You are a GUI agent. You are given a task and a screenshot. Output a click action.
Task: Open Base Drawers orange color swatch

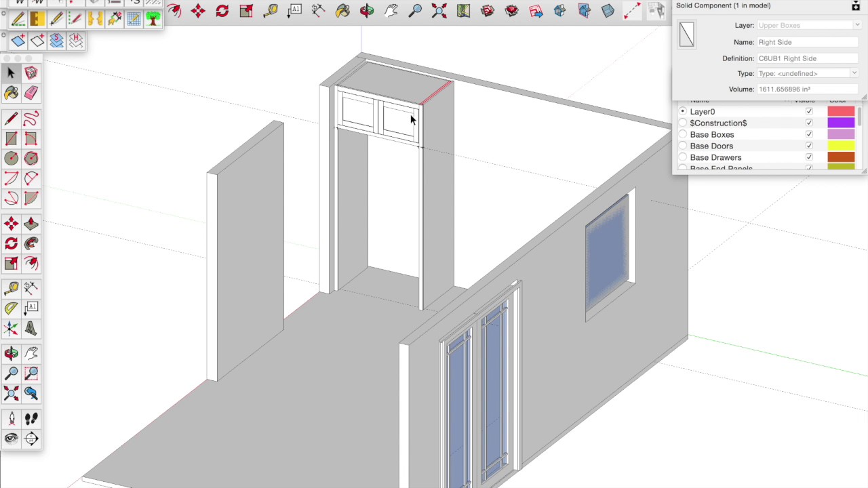tap(841, 157)
